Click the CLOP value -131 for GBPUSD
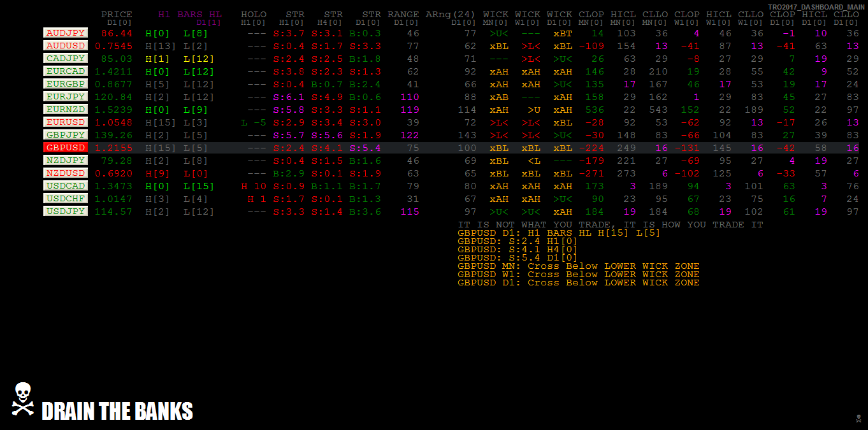Viewport: 868px width, 430px height. coord(687,148)
